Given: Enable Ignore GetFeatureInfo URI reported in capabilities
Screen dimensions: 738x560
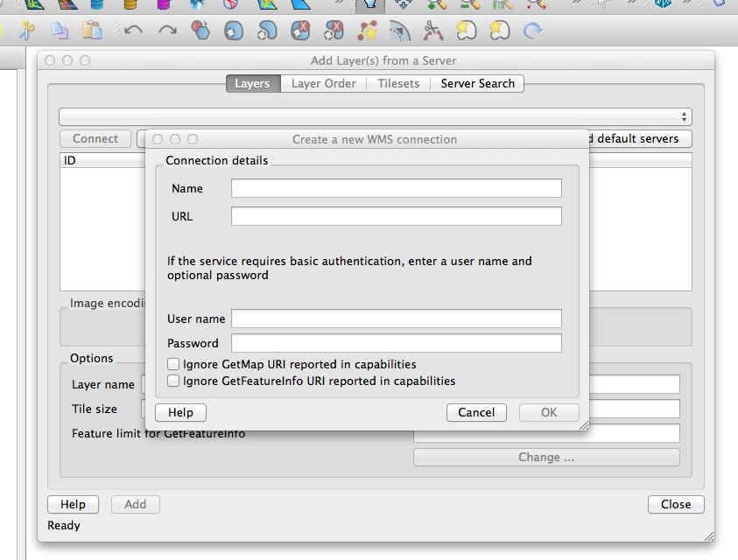Looking at the screenshot, I should coord(173,381).
